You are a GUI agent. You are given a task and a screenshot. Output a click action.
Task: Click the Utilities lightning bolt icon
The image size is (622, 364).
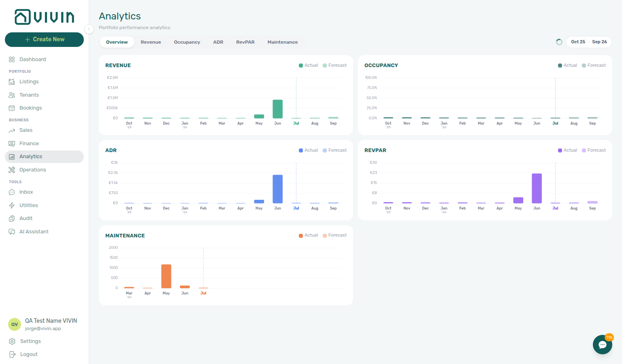[x=12, y=205]
